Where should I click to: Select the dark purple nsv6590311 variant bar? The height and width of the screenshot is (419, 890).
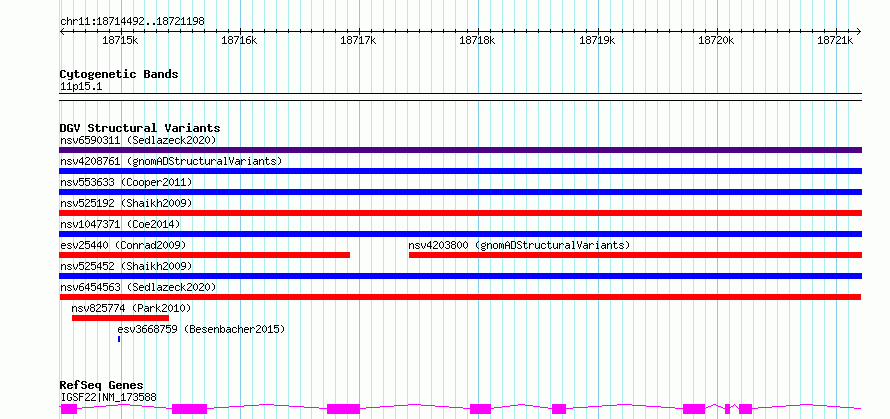[x=460, y=150]
